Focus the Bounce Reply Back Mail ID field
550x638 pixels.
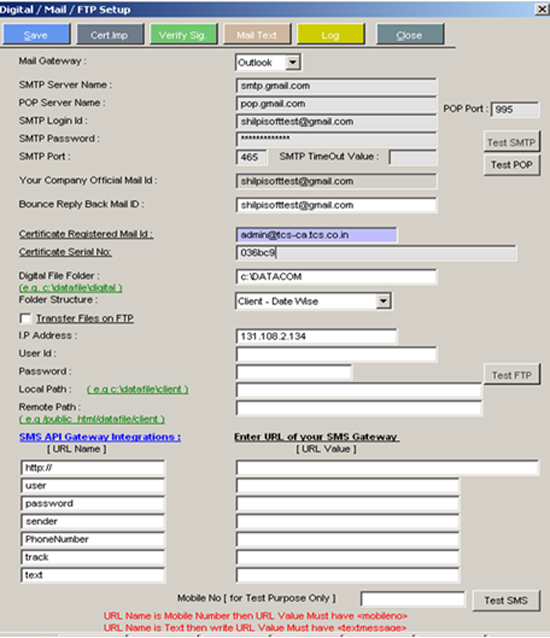pyautogui.click(x=336, y=205)
